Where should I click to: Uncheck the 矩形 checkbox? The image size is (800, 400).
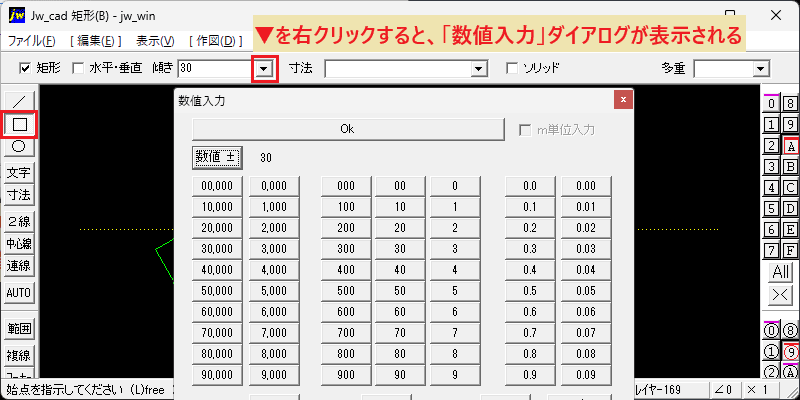[x=24, y=68]
